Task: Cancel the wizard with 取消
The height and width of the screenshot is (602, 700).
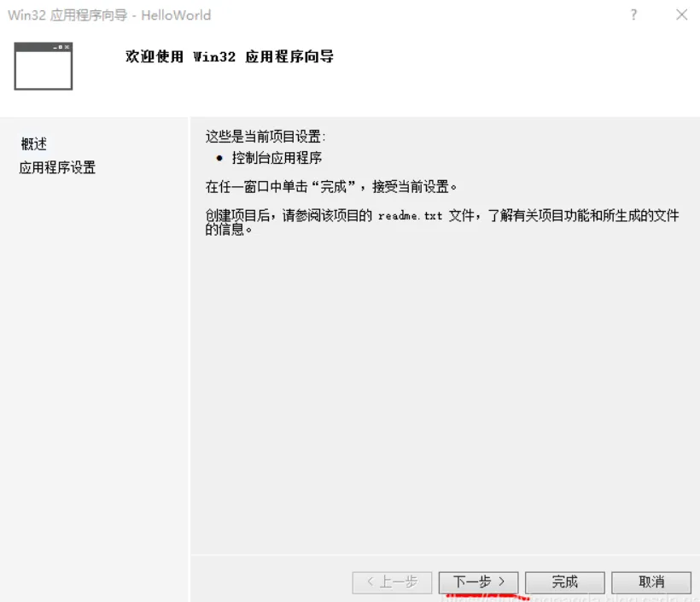Action: pos(651,582)
